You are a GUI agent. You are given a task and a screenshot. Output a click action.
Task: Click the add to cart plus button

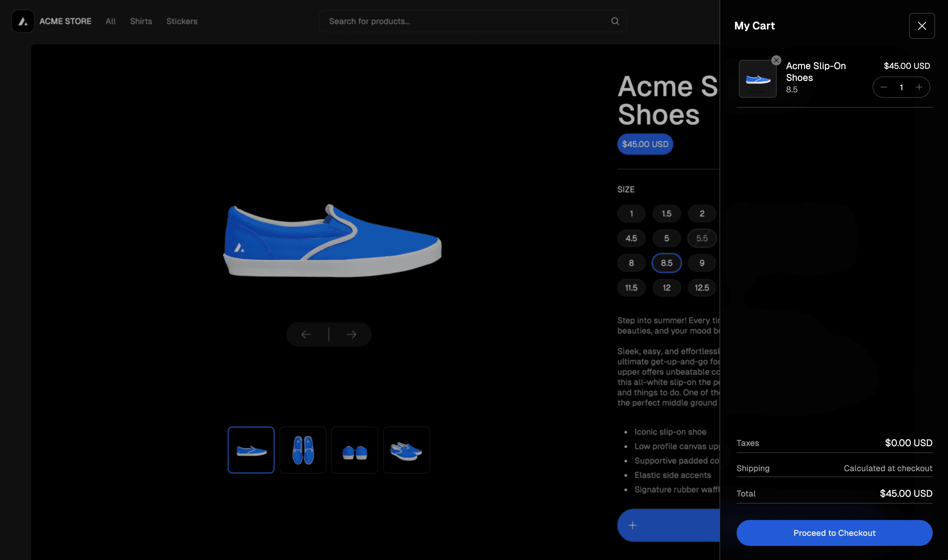[x=632, y=525]
